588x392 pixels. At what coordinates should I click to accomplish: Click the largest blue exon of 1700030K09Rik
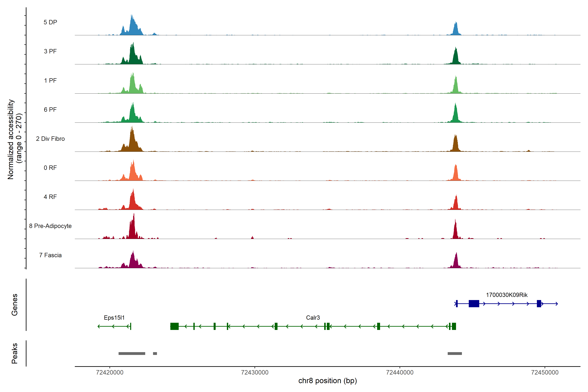[474, 304]
